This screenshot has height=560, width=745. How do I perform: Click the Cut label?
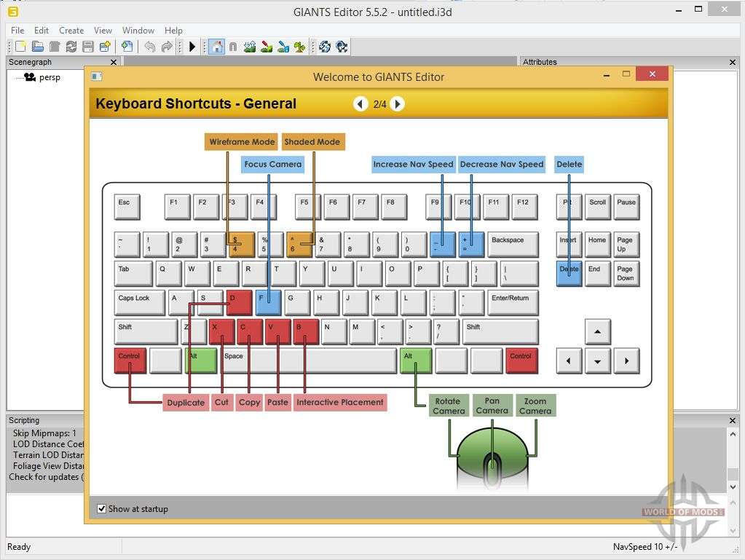pyautogui.click(x=221, y=402)
